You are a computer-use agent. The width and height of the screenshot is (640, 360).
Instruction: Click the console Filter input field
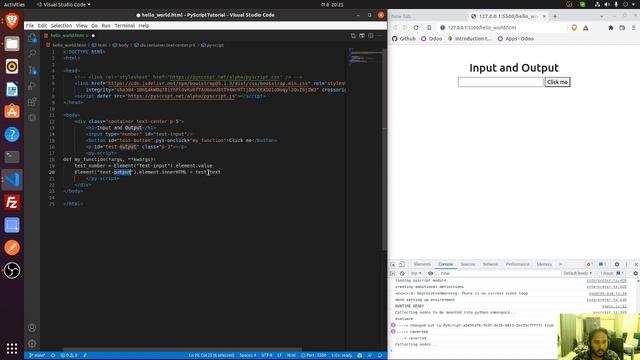[x=498, y=273]
